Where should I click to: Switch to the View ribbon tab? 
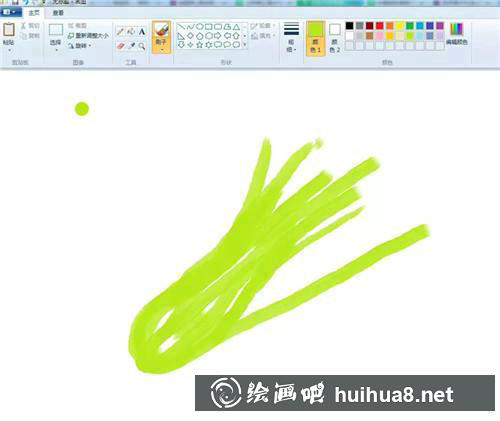[x=58, y=13]
